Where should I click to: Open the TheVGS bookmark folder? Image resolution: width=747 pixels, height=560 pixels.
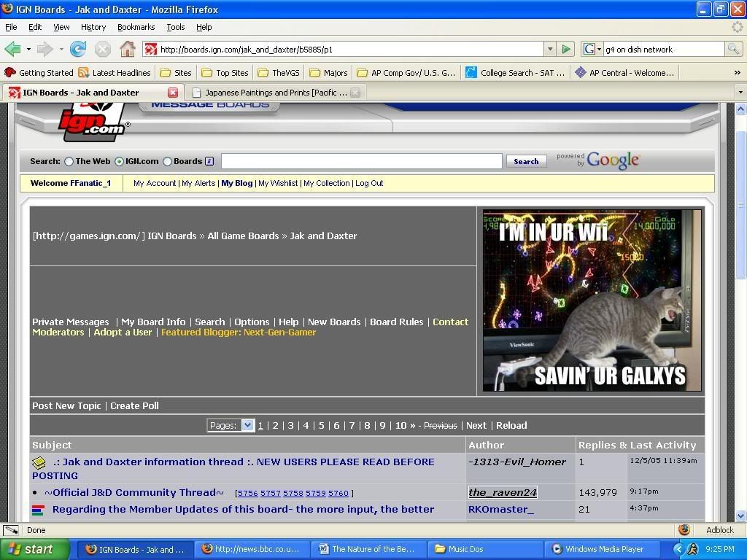[279, 73]
